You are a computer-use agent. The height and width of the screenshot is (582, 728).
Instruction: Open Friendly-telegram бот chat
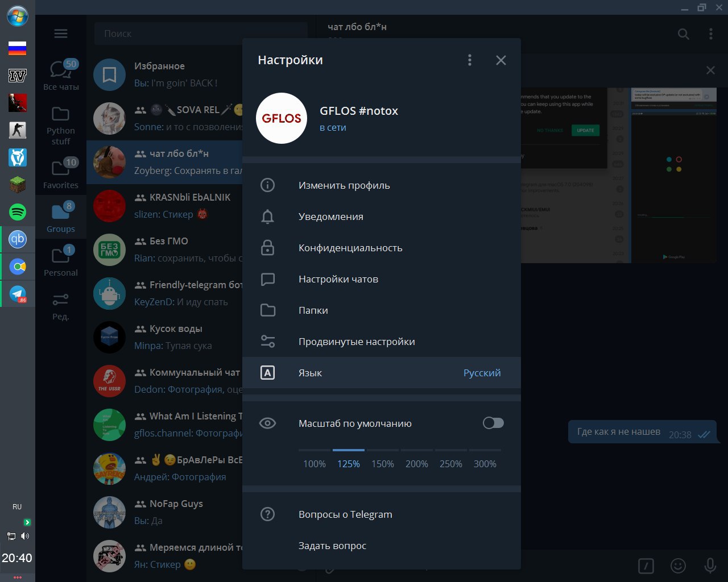click(165, 293)
